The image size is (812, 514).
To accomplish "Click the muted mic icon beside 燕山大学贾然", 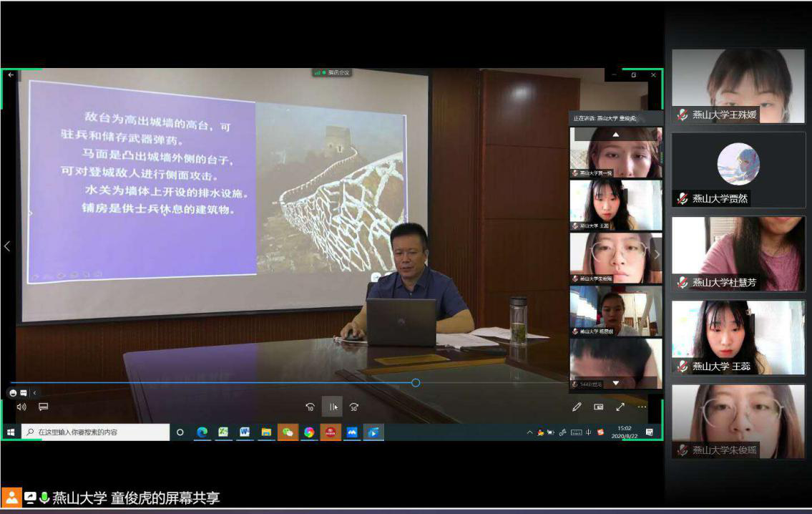I will pos(683,198).
